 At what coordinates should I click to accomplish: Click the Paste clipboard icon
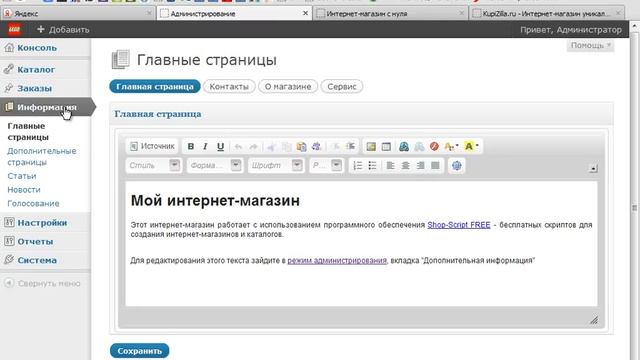point(302,147)
